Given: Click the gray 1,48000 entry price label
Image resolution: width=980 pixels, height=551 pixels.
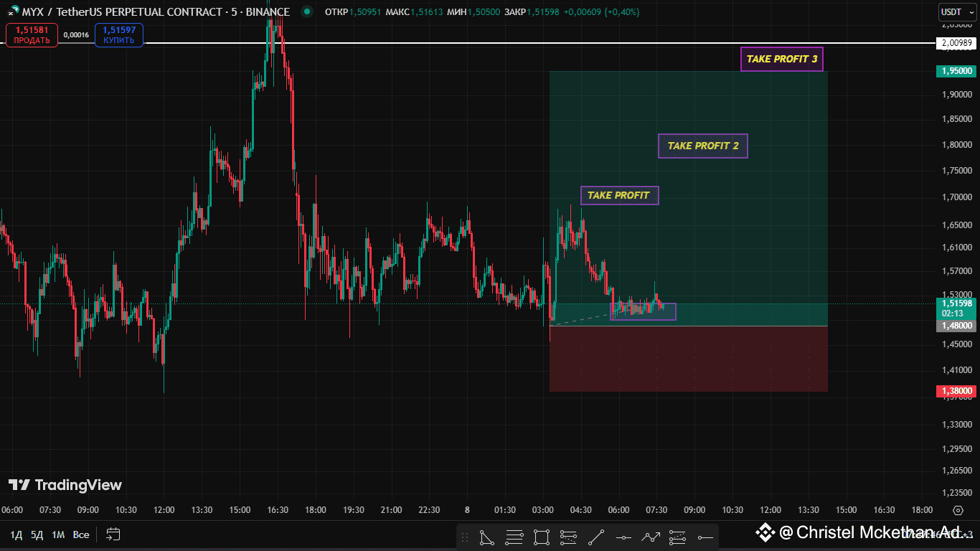Looking at the screenshot, I should [957, 326].
